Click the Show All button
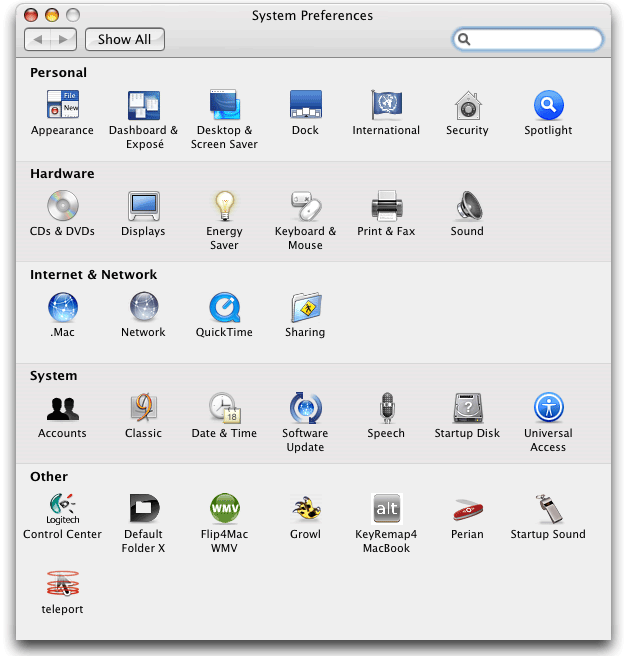Screen dimensions: 624x656 [x=125, y=39]
